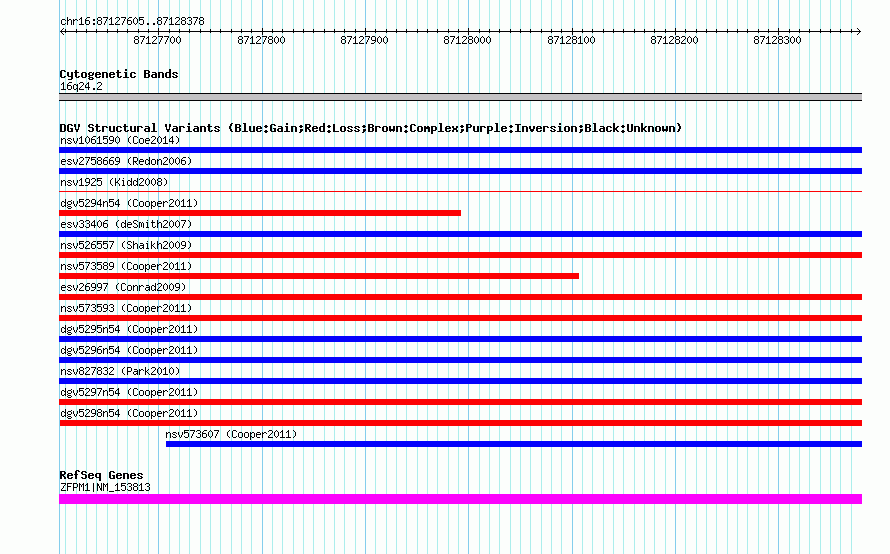Open the nsv573593 (Cooper2011) variant label

point(126,308)
